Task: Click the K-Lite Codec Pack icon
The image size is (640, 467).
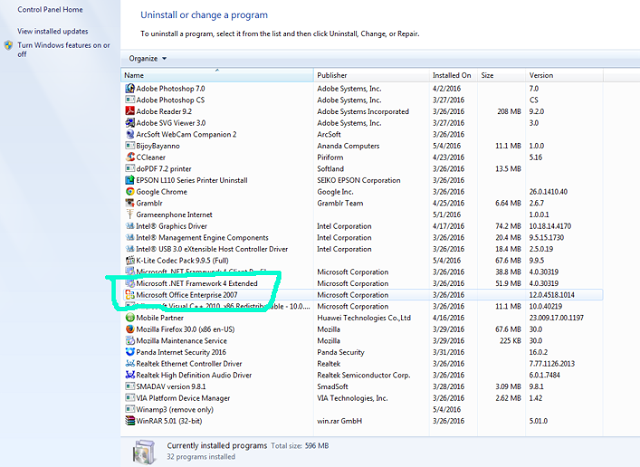Action: coord(130,260)
